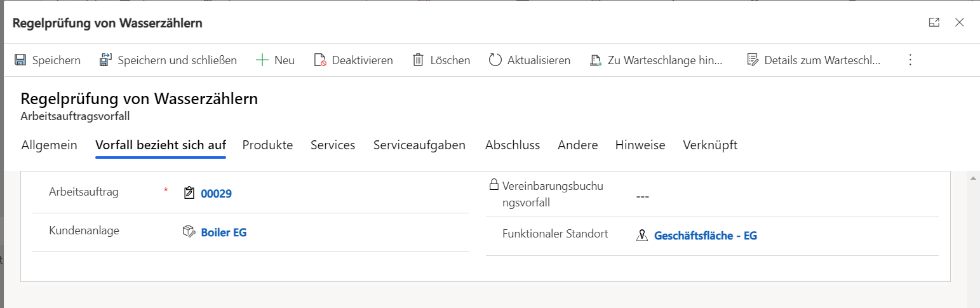This screenshot has width=980, height=308.
Task: Expand the Verknüpft related tab
Action: click(710, 145)
